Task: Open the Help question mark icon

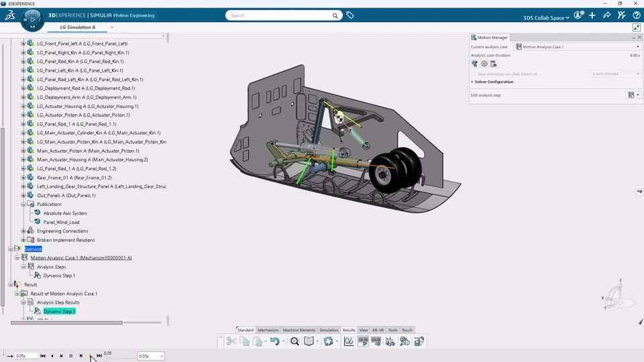Action: [635, 15]
